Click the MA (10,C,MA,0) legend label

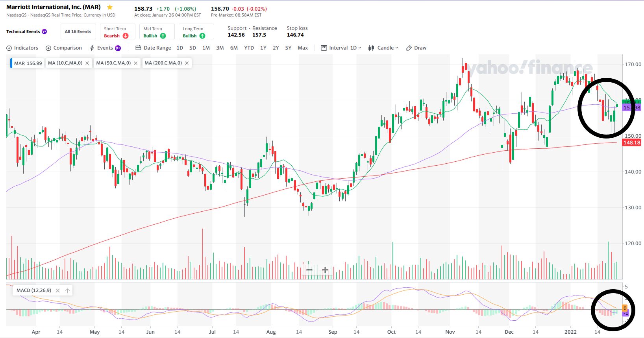(x=65, y=63)
